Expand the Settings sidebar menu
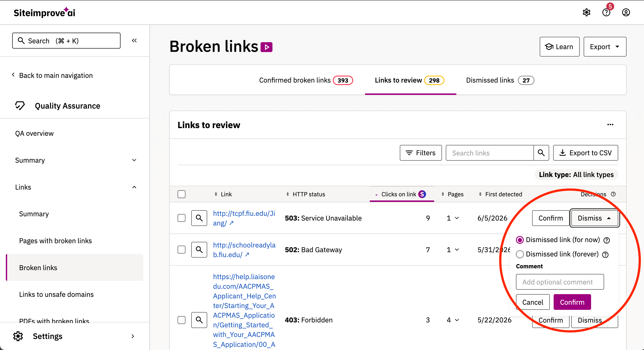The width and height of the screenshot is (644, 350). 133,336
